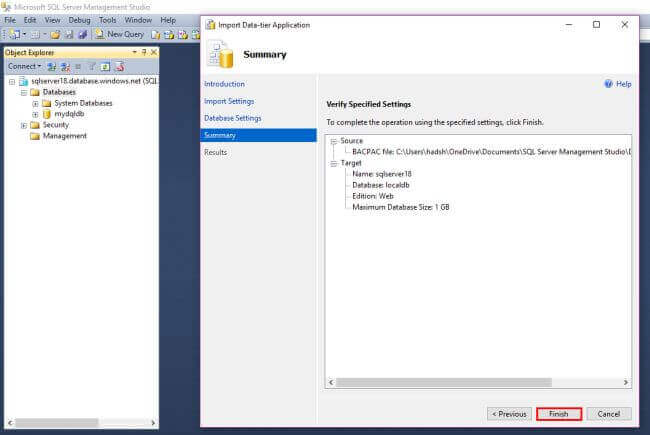650x435 pixels.
Task: Select the Name: sqlserver18 entry
Action: (x=382, y=174)
